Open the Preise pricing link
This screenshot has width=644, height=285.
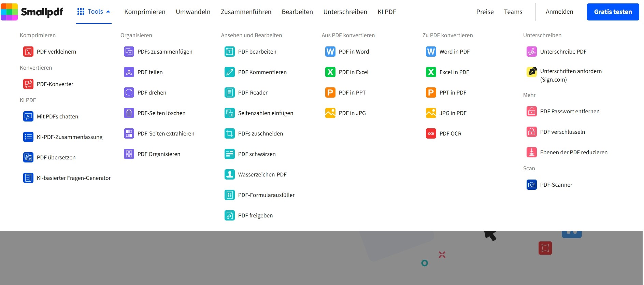coord(485,12)
